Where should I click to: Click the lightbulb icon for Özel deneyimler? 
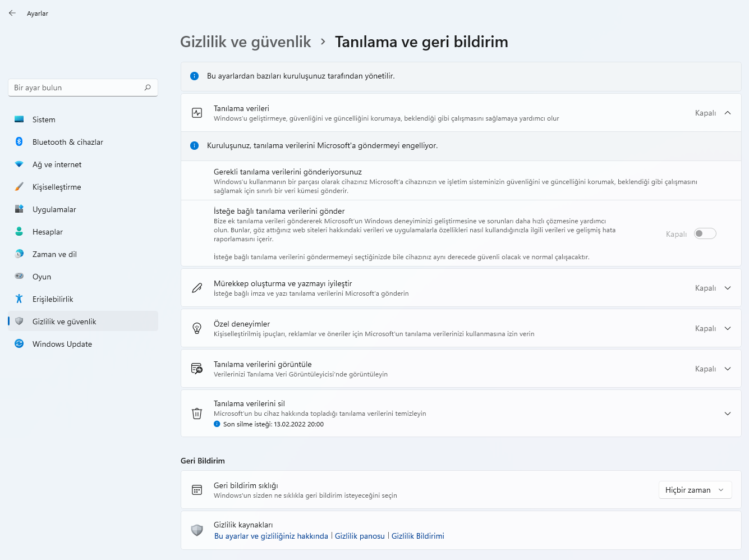(x=197, y=328)
